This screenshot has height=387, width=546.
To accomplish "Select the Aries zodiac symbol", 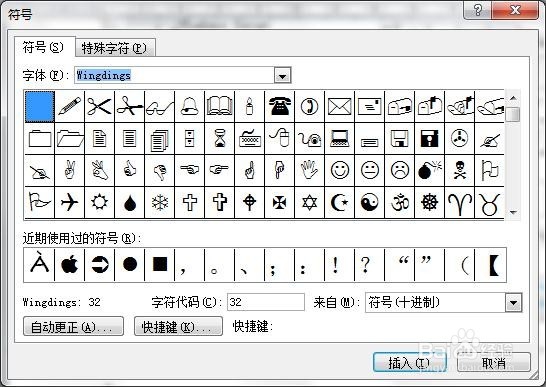I will coord(459,202).
